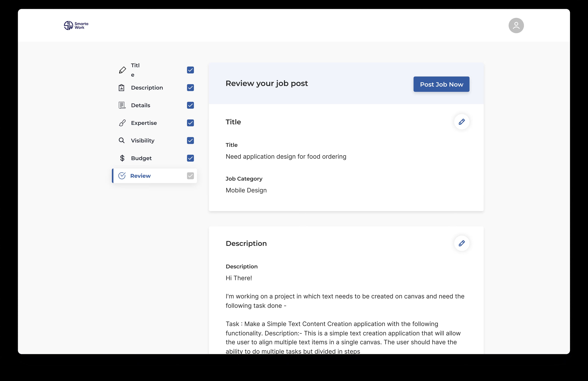The image size is (588, 381).
Task: Select the Visibility step in sidebar
Action: tap(143, 140)
